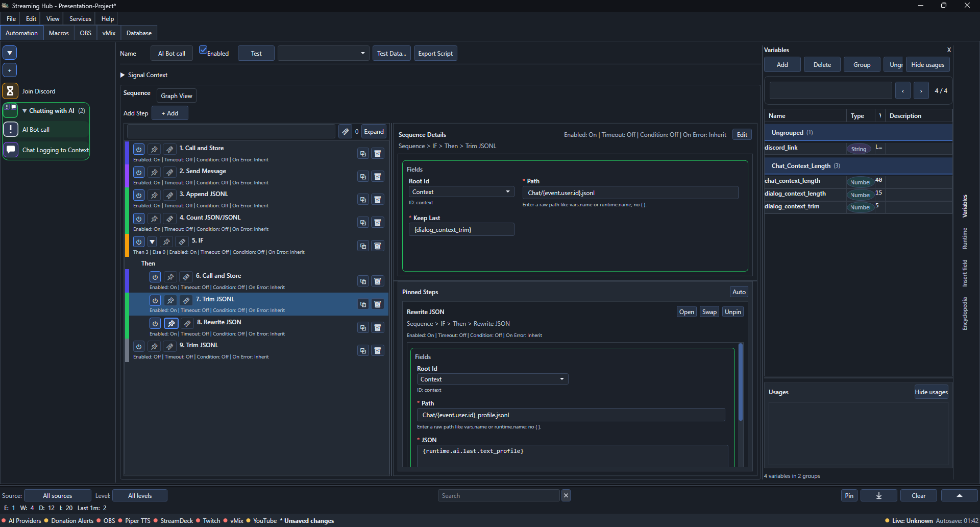Screen dimensions: 980x527
Task: Open the Graph View tab
Action: click(177, 96)
